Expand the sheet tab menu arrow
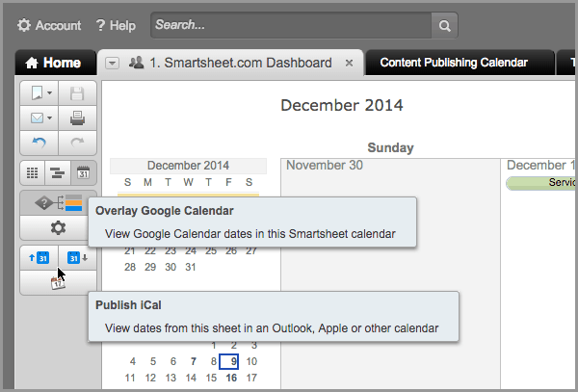 point(112,63)
